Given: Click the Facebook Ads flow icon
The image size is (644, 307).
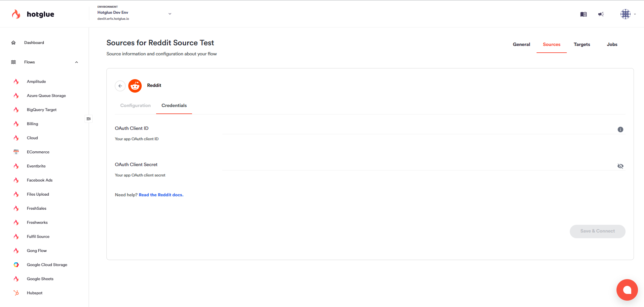Looking at the screenshot, I should (x=16, y=180).
